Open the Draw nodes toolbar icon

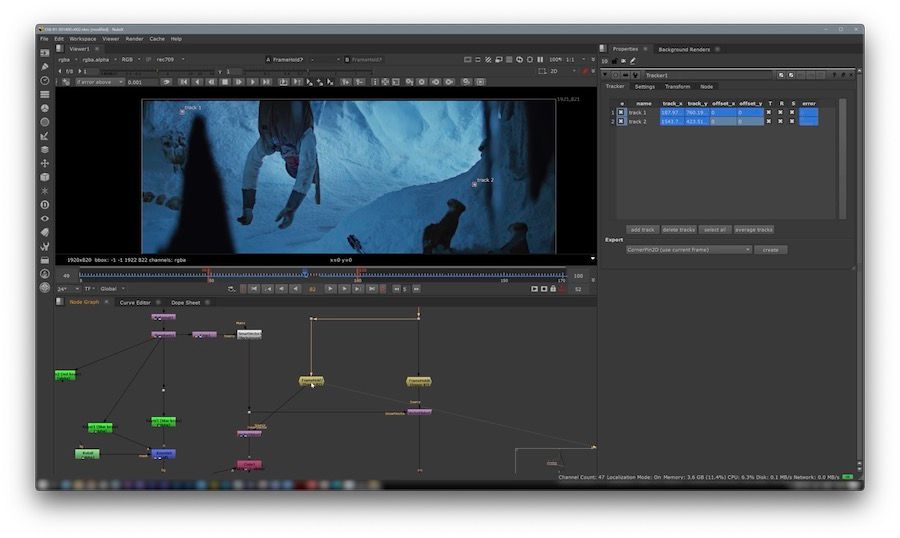[x=45, y=67]
